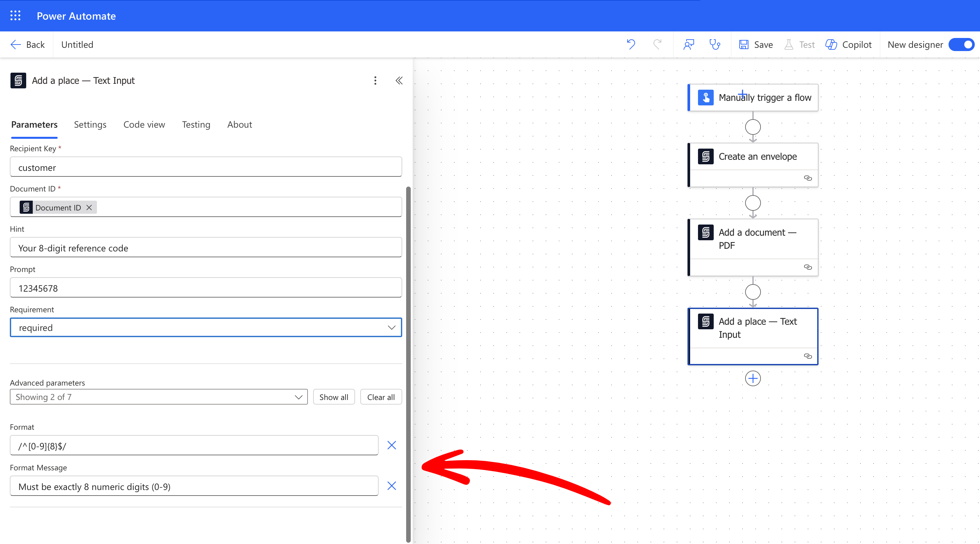980x544 pixels.
Task: Click the Show all button
Action: point(334,397)
